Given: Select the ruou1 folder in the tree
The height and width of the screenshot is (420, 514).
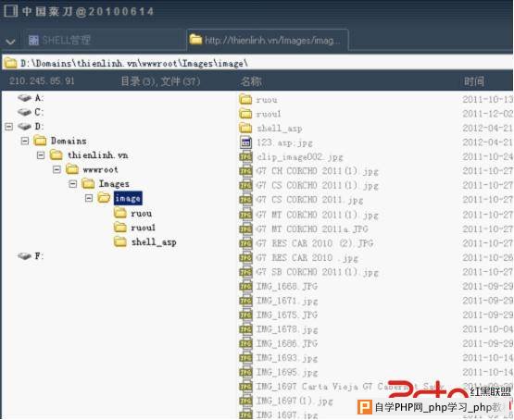Looking at the screenshot, I should pos(143,228).
